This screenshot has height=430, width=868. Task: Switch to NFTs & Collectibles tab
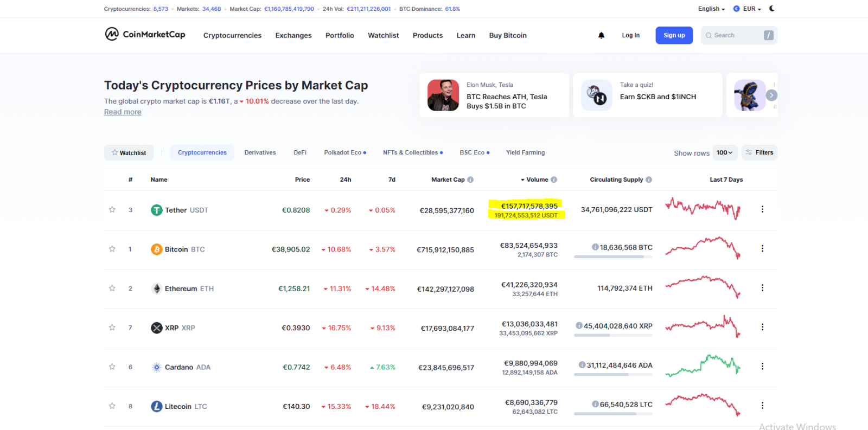[x=413, y=152]
